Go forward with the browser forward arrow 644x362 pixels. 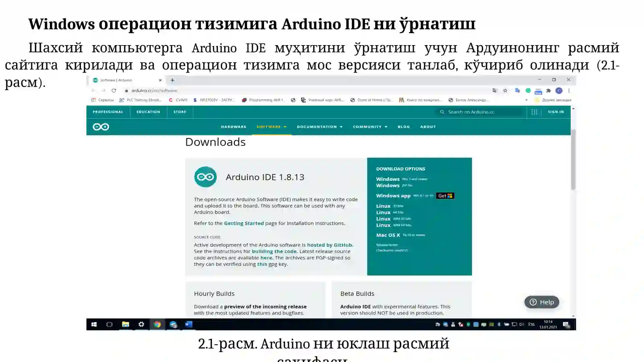coord(103,91)
